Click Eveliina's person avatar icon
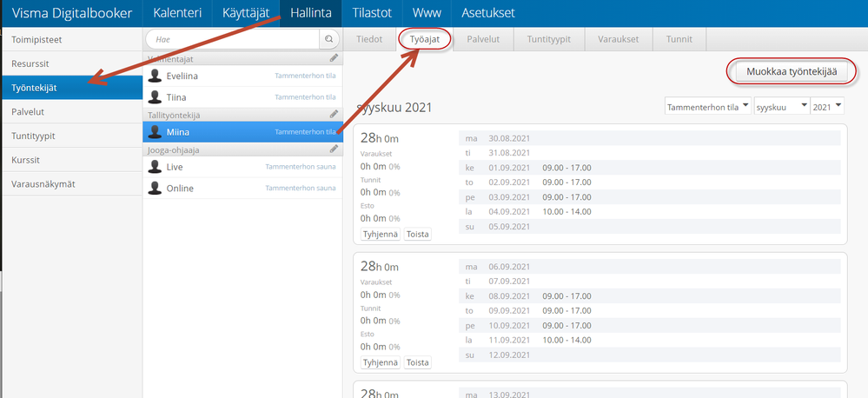Screen dimensions: 868x398 pos(156,76)
